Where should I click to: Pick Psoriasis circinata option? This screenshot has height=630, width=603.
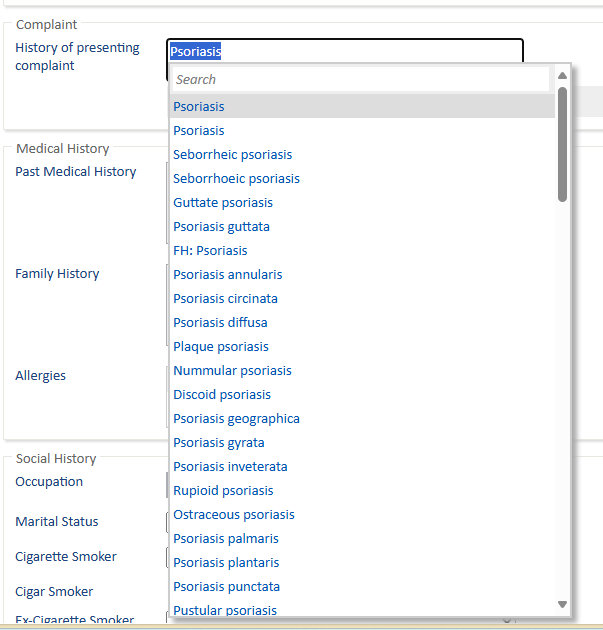pos(225,299)
